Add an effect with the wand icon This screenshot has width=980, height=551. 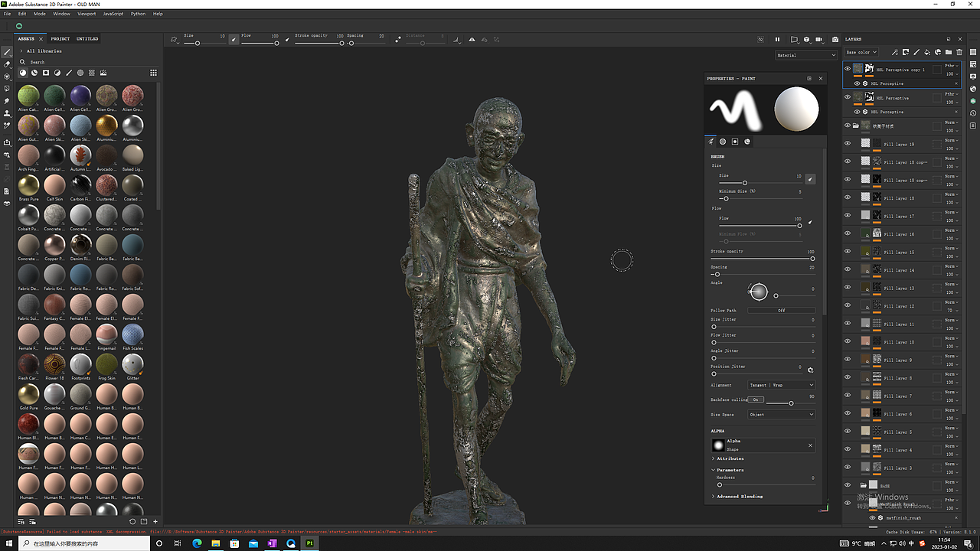[895, 52]
